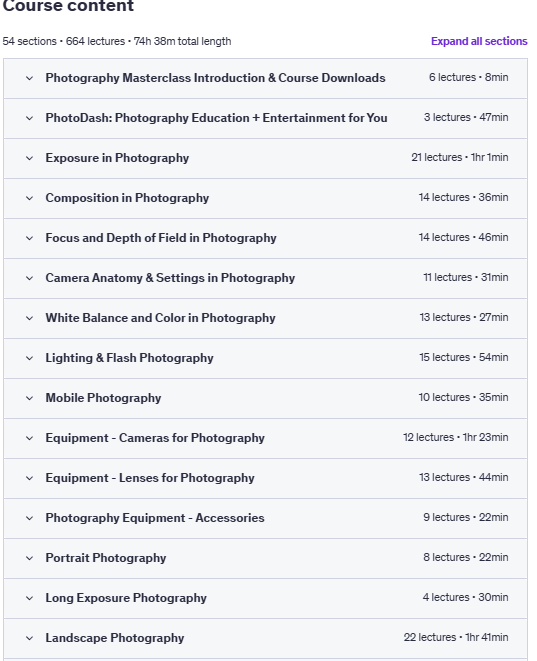
Task: Expand PhotoDash section using its chevron
Action: [x=30, y=118]
